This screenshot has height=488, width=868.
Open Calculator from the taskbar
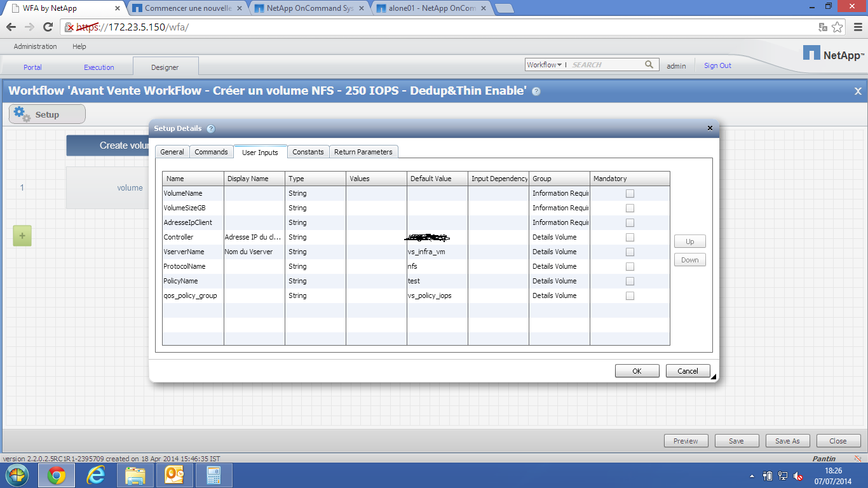pyautogui.click(x=214, y=475)
